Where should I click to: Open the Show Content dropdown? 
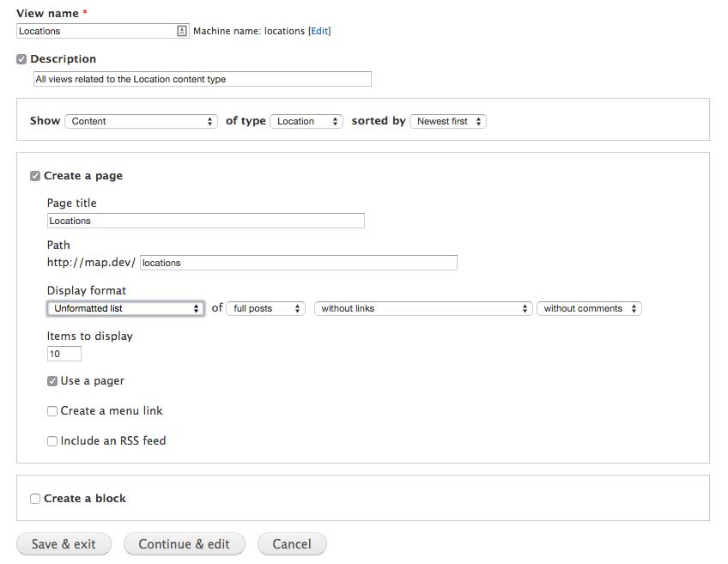[141, 121]
